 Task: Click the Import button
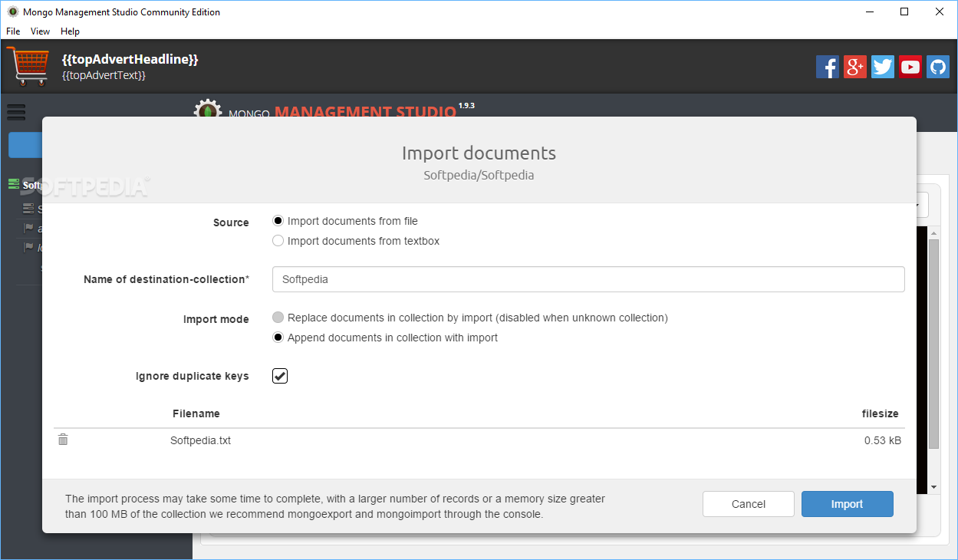[x=848, y=504]
